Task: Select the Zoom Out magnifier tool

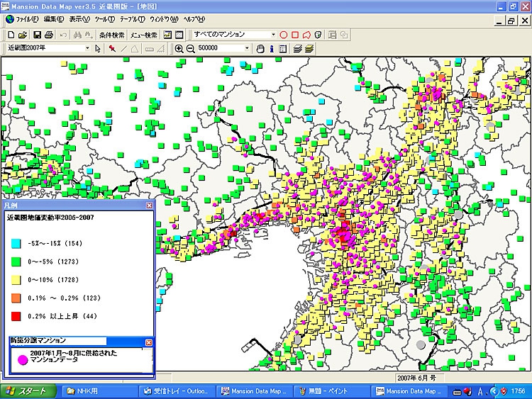Action: [x=190, y=48]
